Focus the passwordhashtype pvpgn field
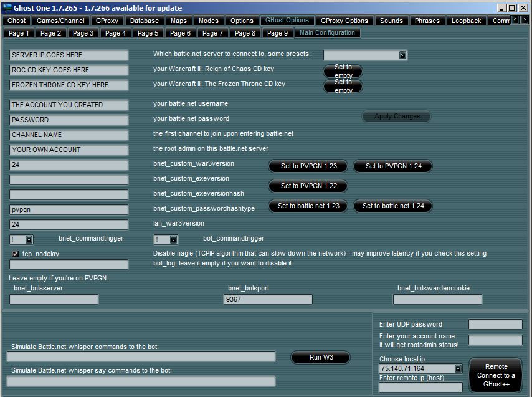The height and width of the screenshot is (397, 532). pos(69,209)
